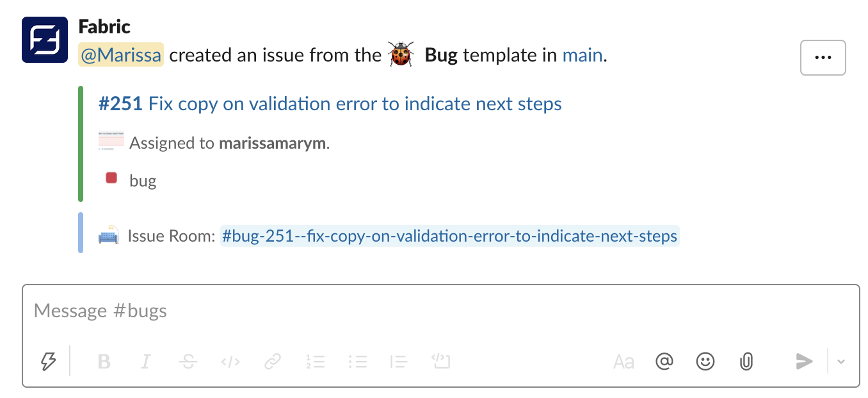Screen dimensions: 868x398
Task: Toggle the Aa formatting toolbar visibility
Action: [x=623, y=361]
